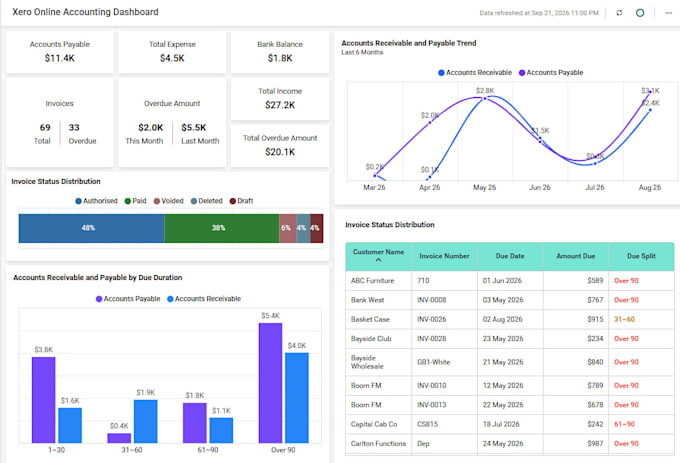Viewport: 680px width, 463px height.
Task: Click the 69 Total invoices value
Action: click(x=45, y=127)
